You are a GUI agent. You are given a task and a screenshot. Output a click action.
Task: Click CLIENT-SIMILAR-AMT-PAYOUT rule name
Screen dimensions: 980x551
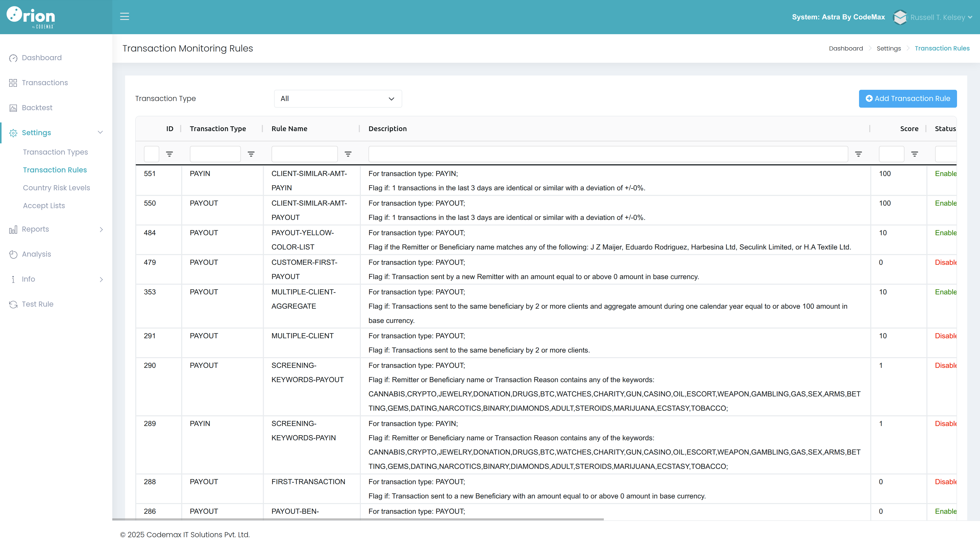point(309,210)
